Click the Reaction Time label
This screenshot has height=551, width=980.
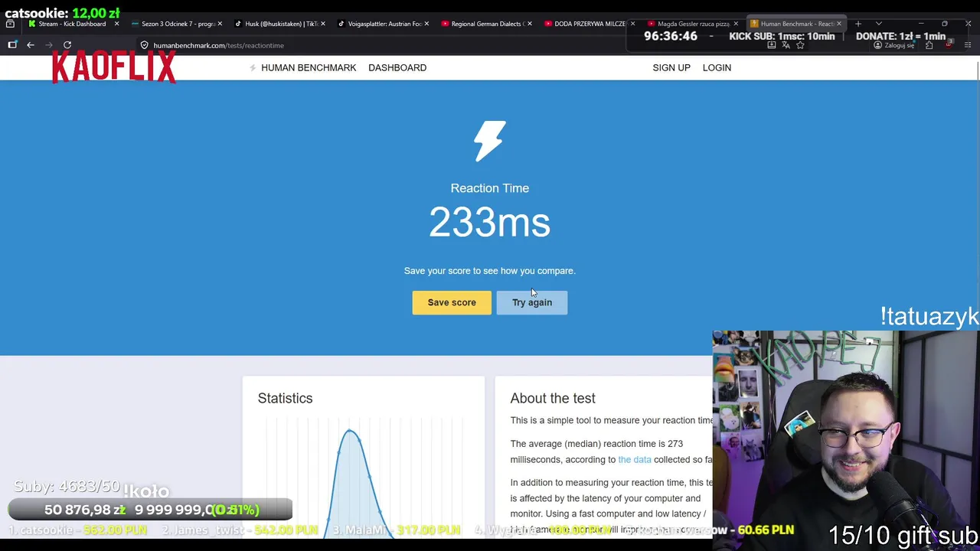(489, 188)
